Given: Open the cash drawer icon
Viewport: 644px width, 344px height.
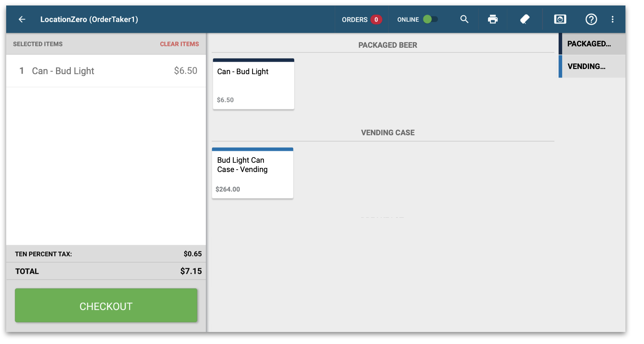Looking at the screenshot, I should coord(560,19).
